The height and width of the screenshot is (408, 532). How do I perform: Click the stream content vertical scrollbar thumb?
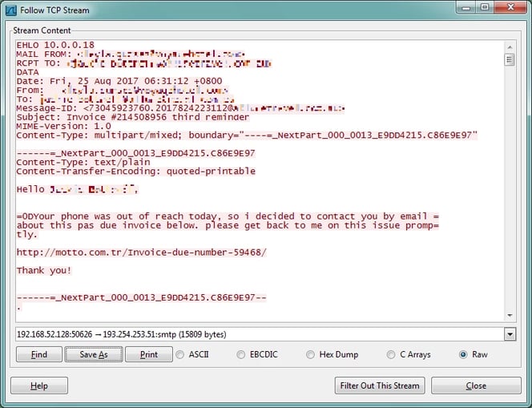click(510, 59)
